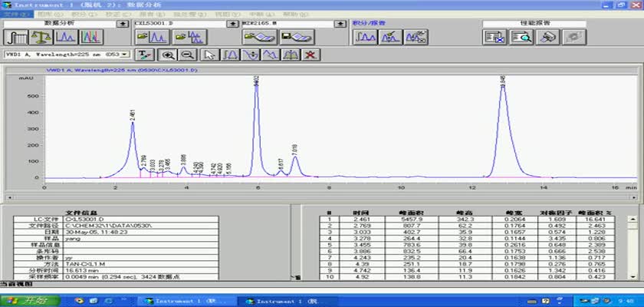This screenshot has height=307, width=644.
Task: Load method with folder-and-sheets icon
Action: coord(260,38)
